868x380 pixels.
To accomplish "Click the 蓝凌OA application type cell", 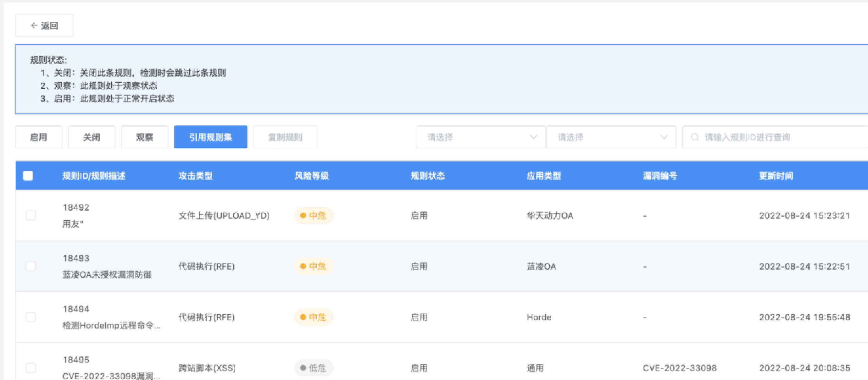I will click(x=541, y=267).
